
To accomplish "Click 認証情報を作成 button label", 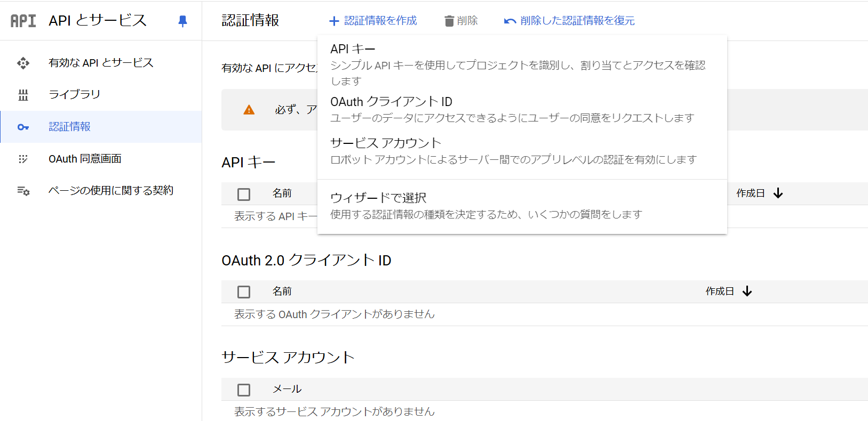I will pyautogui.click(x=380, y=20).
